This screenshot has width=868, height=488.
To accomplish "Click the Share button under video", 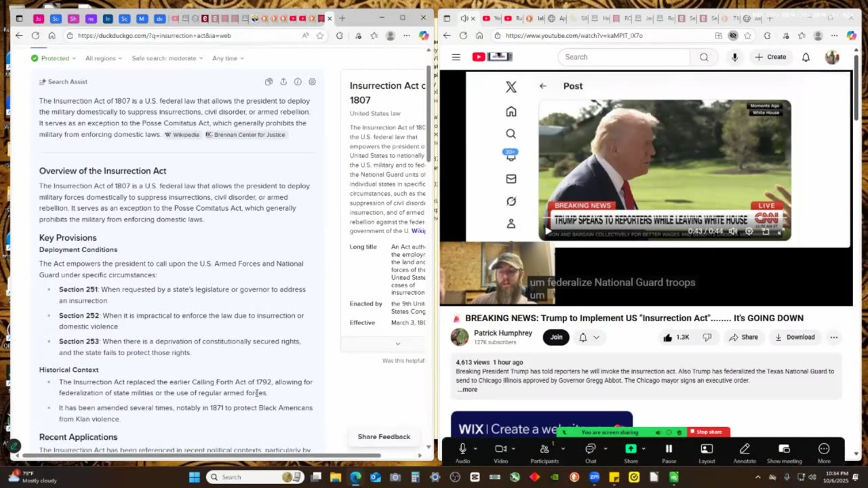I will [x=743, y=337].
